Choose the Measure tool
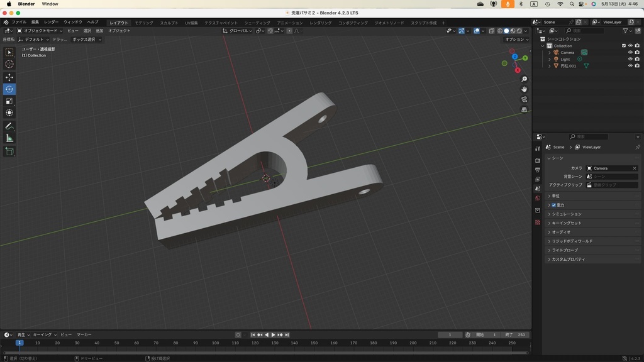The width and height of the screenshot is (644, 362). [9, 138]
